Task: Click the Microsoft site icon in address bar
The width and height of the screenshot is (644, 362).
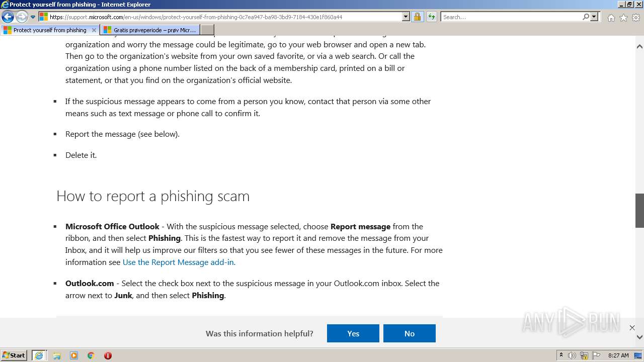Action: tap(44, 17)
